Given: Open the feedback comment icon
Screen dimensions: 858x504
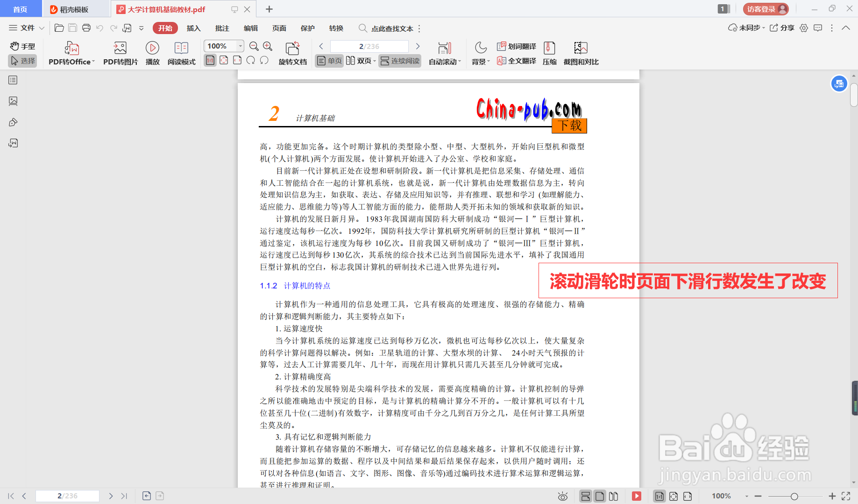Looking at the screenshot, I should [x=818, y=28].
